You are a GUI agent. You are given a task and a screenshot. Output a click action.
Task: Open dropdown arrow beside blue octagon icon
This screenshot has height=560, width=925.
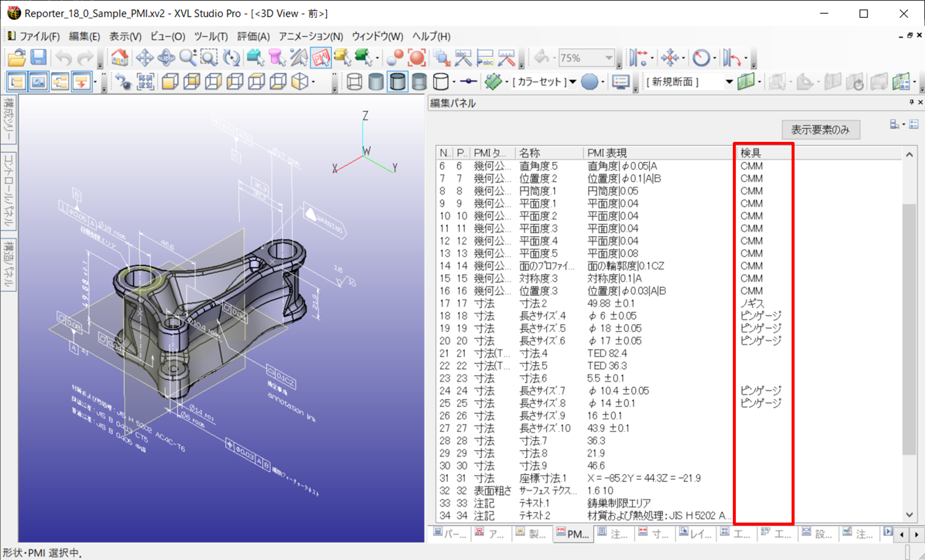(603, 82)
